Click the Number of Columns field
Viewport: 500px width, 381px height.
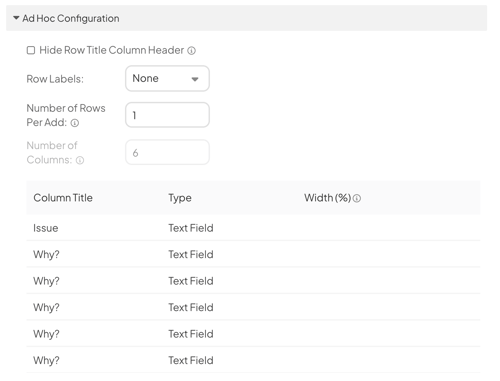(x=167, y=152)
